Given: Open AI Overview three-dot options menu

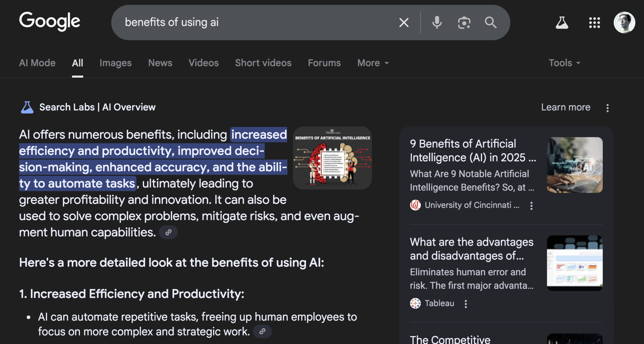Looking at the screenshot, I should [x=607, y=108].
